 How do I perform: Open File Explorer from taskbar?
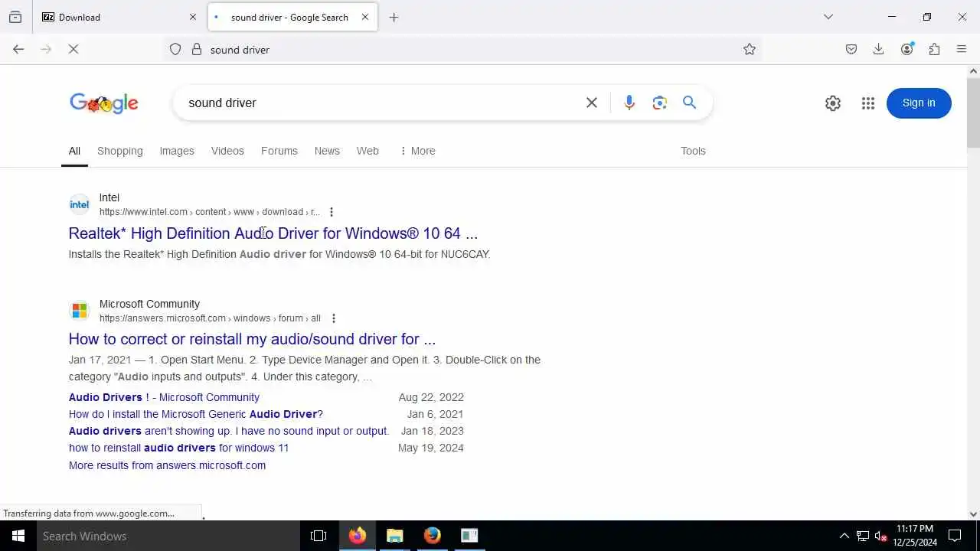[x=395, y=536]
